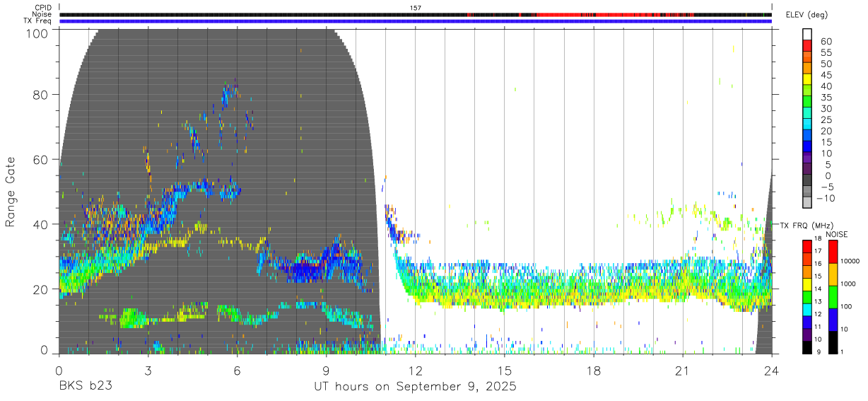
Task: Click the CPID row label
Action: [x=43, y=8]
